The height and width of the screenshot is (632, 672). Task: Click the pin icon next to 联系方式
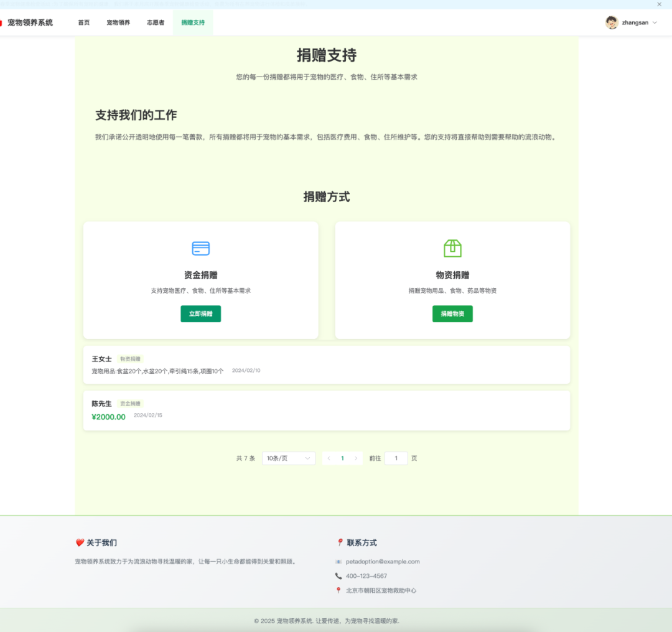click(x=339, y=542)
